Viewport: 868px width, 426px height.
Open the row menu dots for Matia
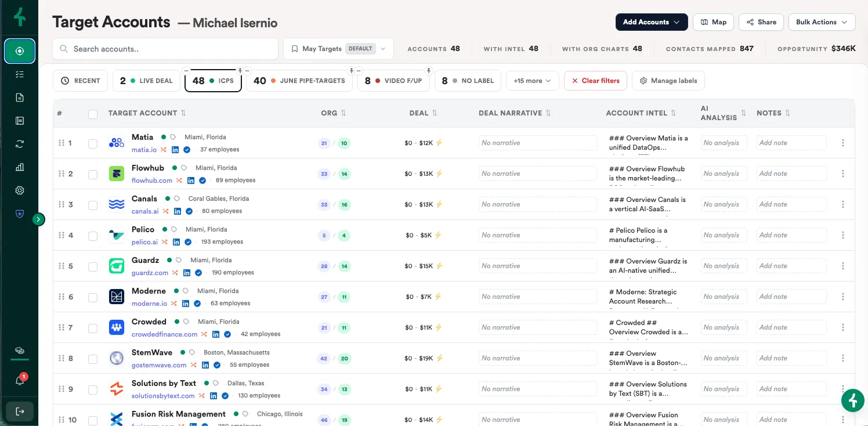click(842, 143)
